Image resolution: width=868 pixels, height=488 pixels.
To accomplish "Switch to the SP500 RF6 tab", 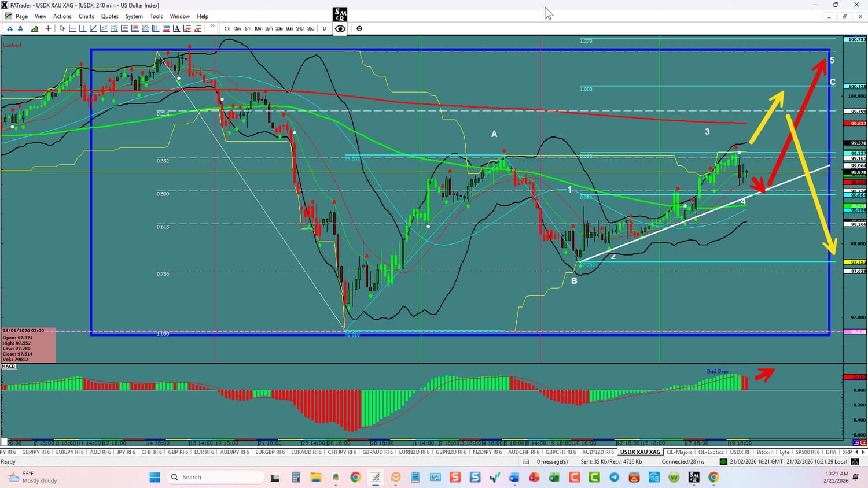I will click(x=807, y=452).
